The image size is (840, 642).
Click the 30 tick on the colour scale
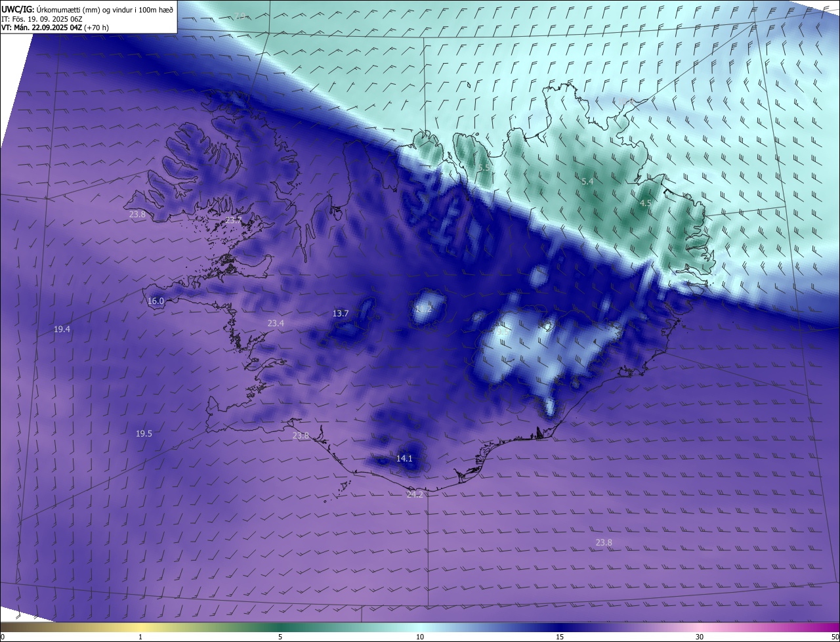700,637
